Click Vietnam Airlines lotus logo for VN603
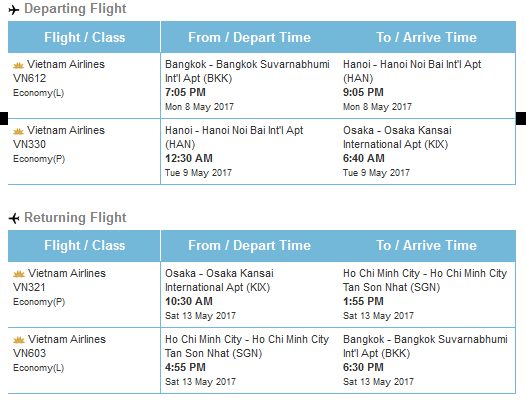 19,340
